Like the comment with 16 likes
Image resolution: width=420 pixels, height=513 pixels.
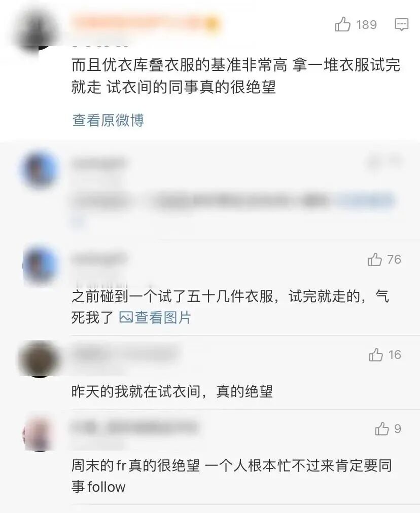point(376,355)
